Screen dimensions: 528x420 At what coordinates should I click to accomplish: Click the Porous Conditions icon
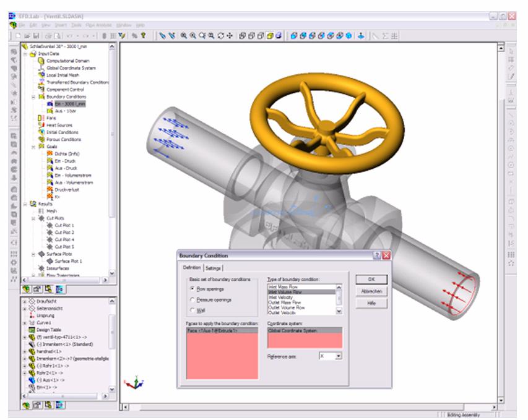pyautogui.click(x=41, y=139)
